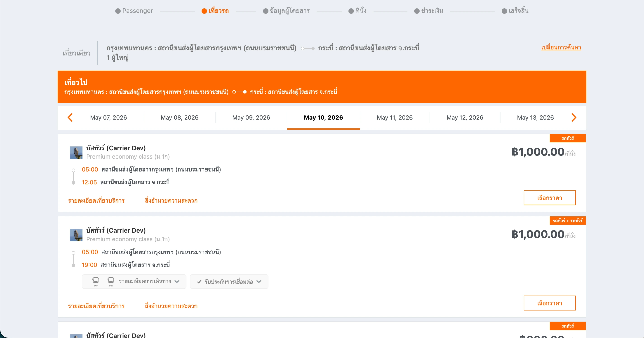Select the May 13, 2026 date tab
This screenshot has width=644, height=338.
(535, 118)
